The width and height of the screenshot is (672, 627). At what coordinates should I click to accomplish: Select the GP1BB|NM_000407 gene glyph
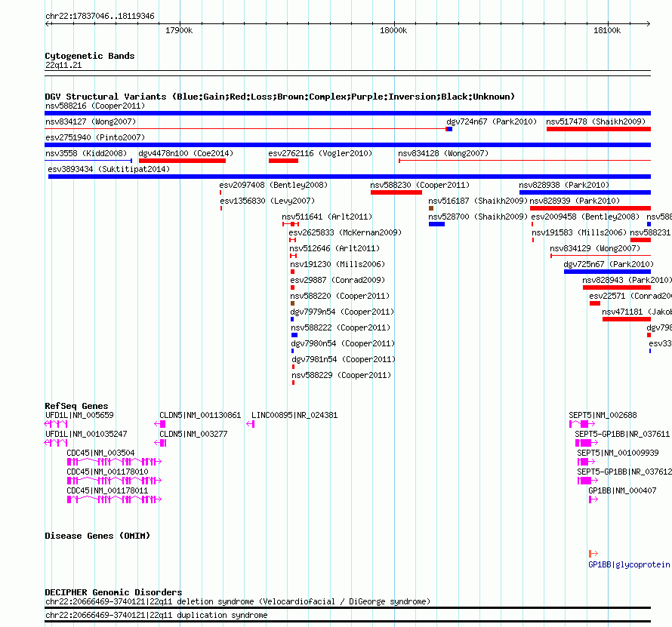593,499
